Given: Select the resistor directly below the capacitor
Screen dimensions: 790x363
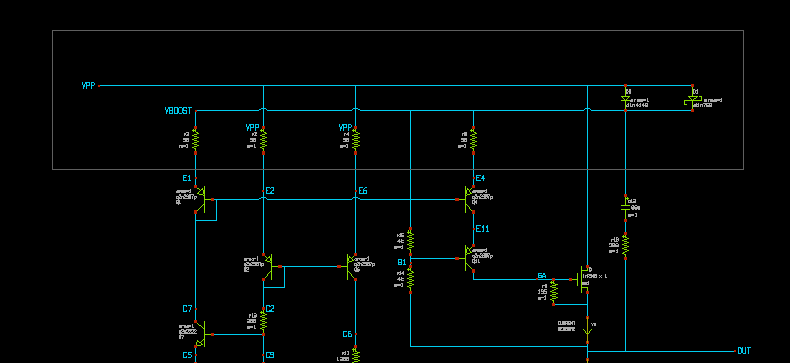Looking at the screenshot, I should (626, 246).
